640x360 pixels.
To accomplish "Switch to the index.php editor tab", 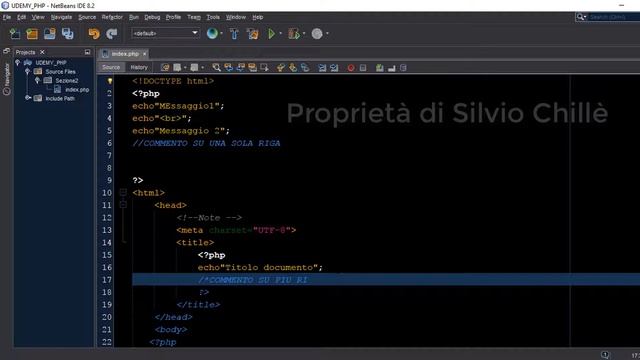I will 125,54.
